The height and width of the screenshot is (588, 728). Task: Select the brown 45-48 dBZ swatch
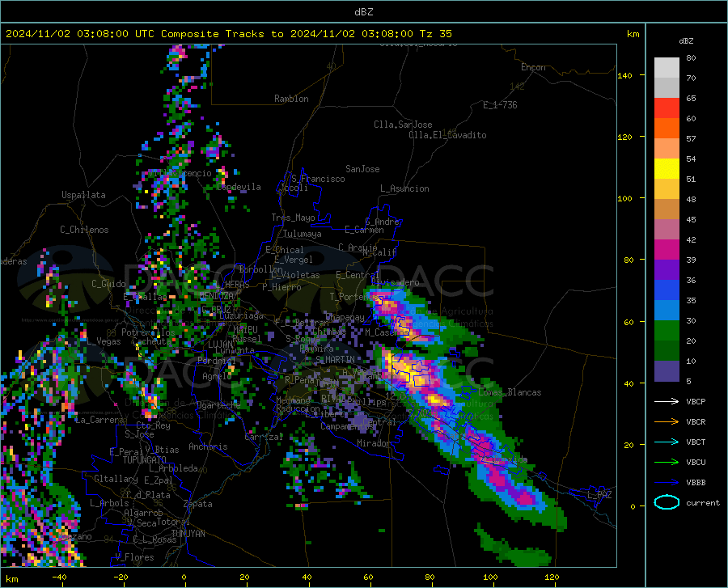coord(667,209)
